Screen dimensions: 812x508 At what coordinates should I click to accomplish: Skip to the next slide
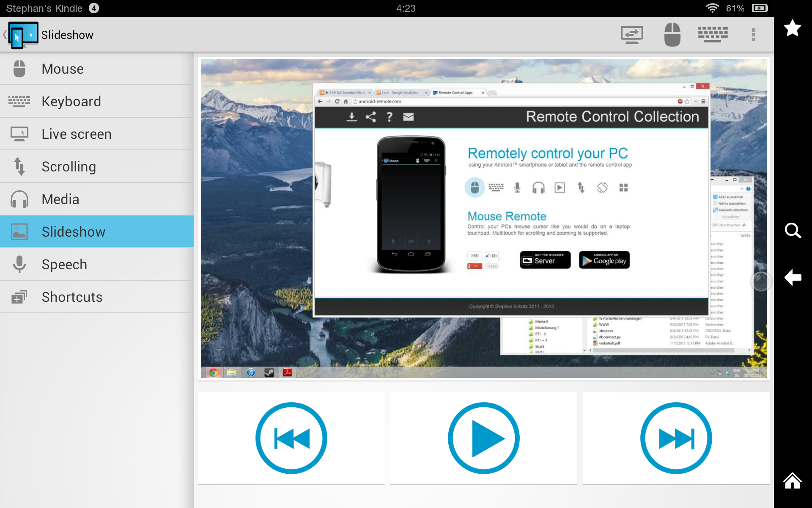click(675, 438)
